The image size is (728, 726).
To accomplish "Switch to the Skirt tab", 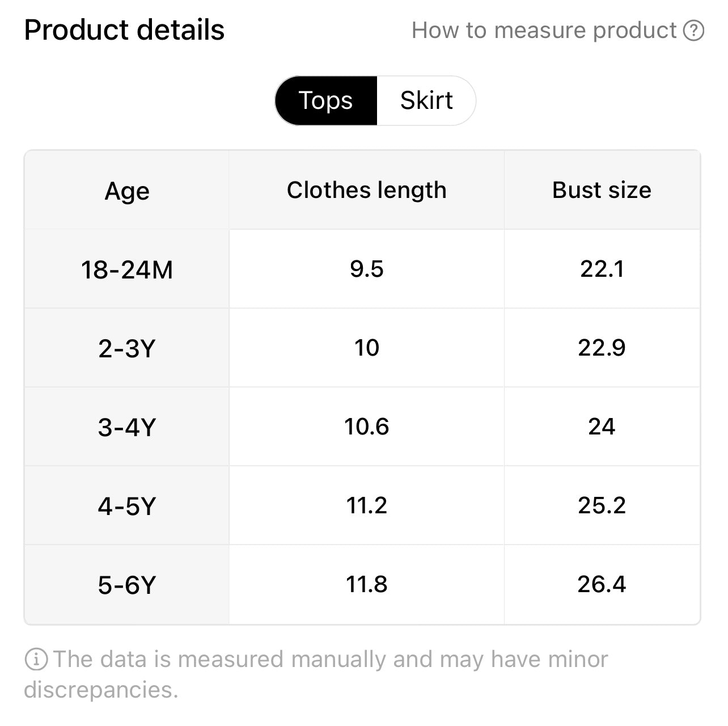I will (x=426, y=100).
